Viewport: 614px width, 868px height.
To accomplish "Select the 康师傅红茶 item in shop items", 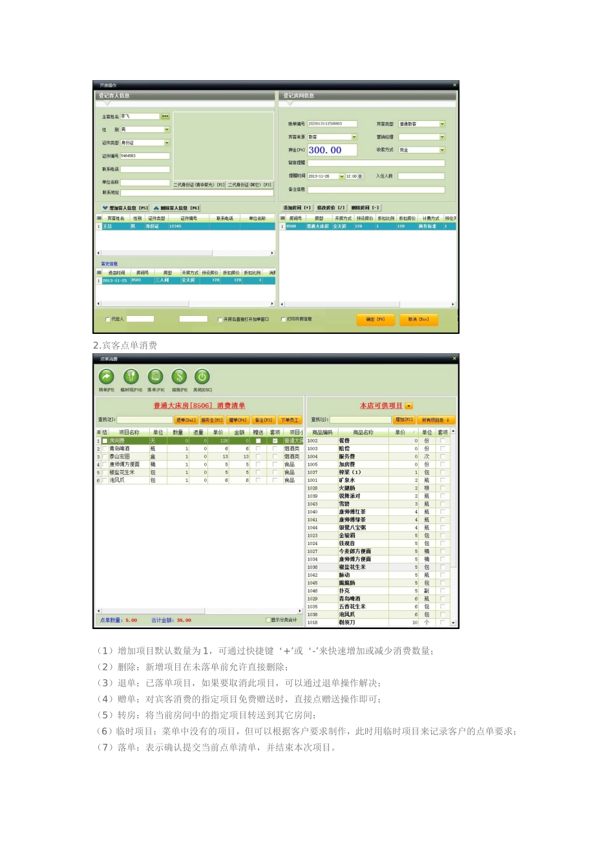I will (x=378, y=512).
